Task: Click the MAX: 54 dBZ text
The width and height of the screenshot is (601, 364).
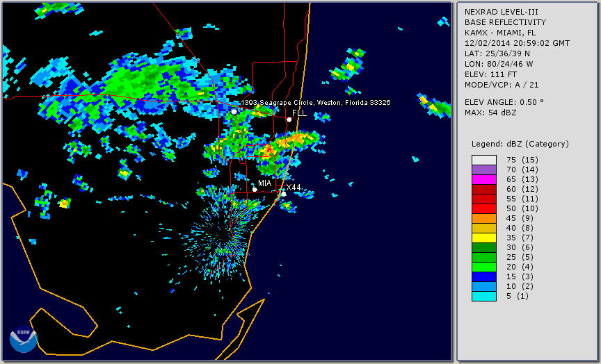Action: tap(490, 113)
